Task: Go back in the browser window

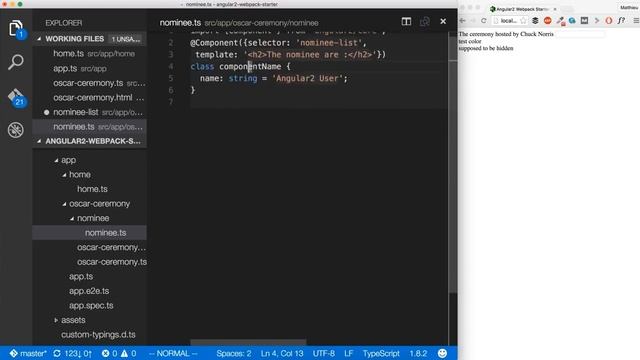Action: [462, 21]
